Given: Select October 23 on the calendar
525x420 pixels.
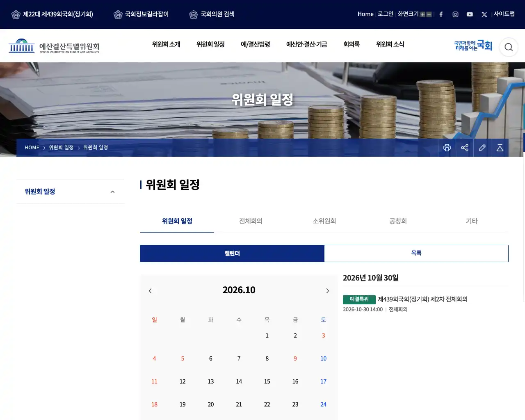Looking at the screenshot, I should [295, 404].
